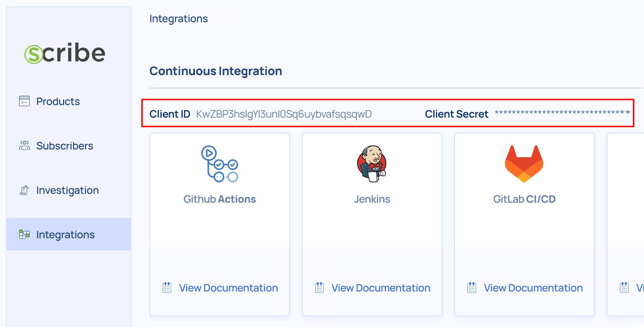This screenshot has width=644, height=327.
Task: Click the Subscribers people icon
Action: tap(24, 145)
